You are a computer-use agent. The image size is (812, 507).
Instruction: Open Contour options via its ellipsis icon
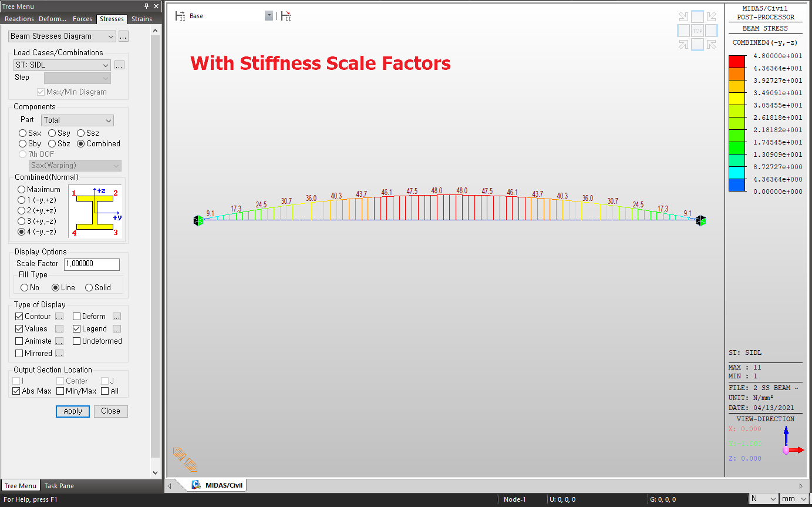tap(59, 316)
